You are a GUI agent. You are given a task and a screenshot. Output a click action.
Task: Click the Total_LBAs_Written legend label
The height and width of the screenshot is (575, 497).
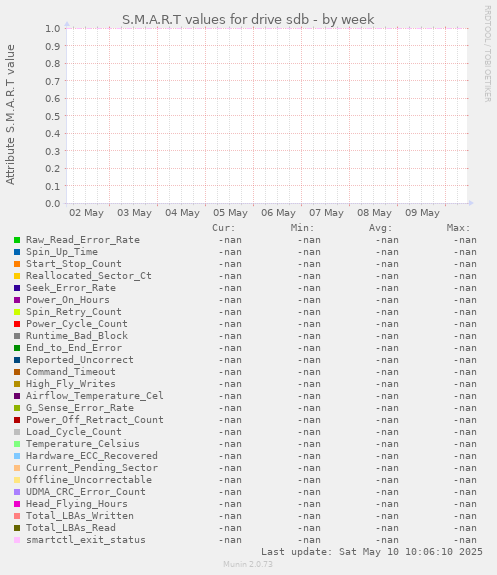(x=80, y=516)
